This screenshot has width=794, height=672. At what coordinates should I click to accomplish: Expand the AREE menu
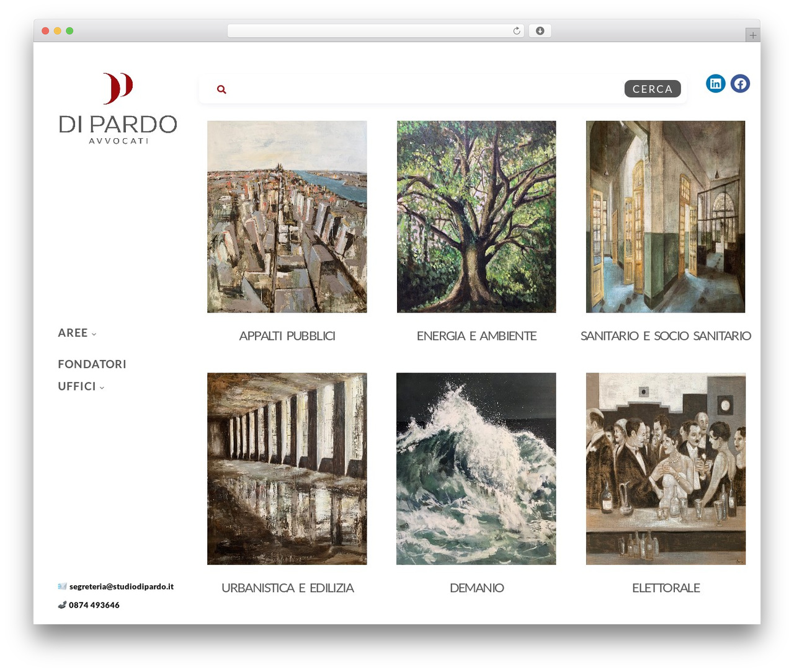pyautogui.click(x=77, y=333)
